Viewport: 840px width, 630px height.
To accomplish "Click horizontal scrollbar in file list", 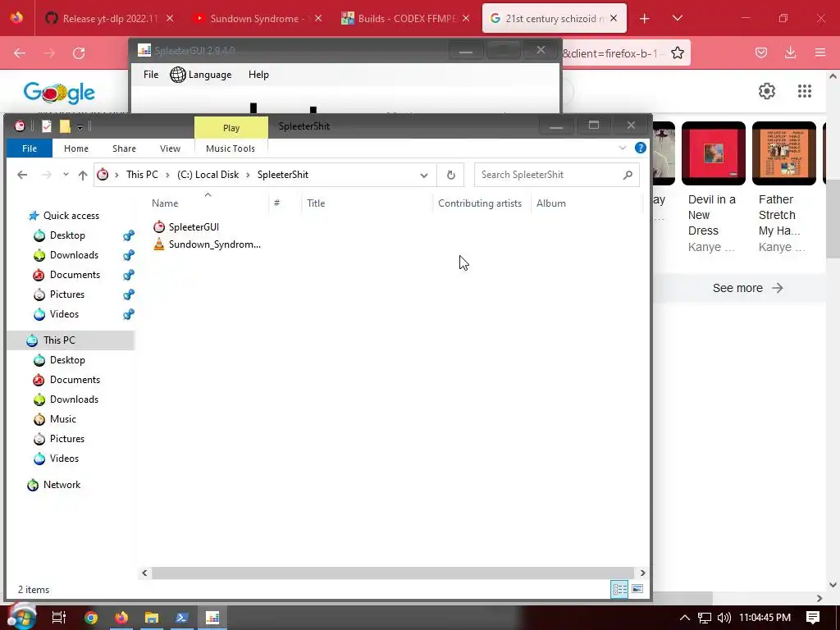I will 393,573.
